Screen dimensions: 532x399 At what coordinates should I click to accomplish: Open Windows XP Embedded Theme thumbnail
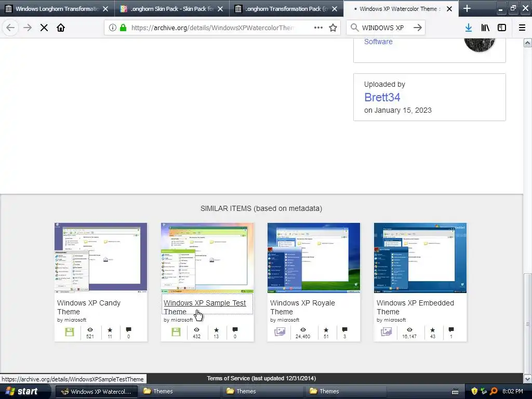420,258
